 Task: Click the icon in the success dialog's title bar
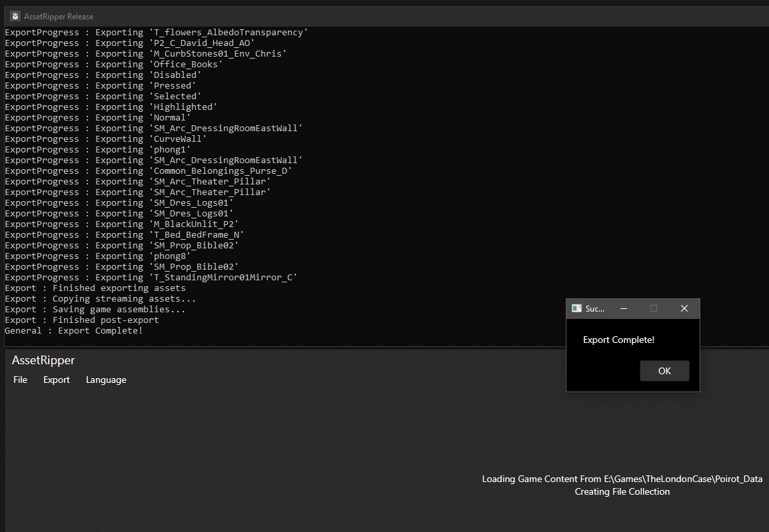click(577, 308)
